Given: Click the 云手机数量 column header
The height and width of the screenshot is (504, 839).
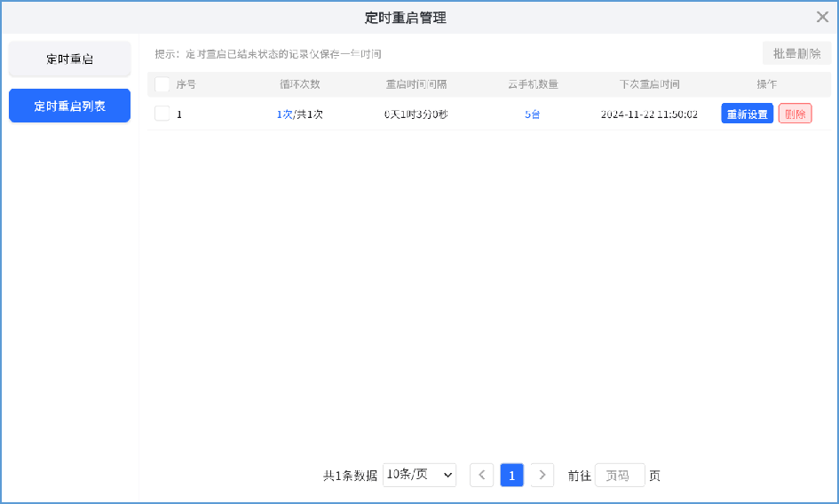Looking at the screenshot, I should tap(533, 84).
